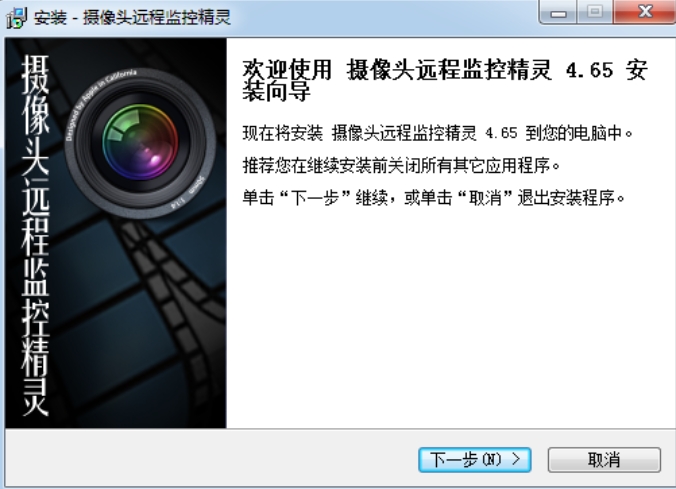Viewport: 676px width, 489px height.
Task: Click "Designed by Apple in California" lens engraving
Action: point(100,103)
